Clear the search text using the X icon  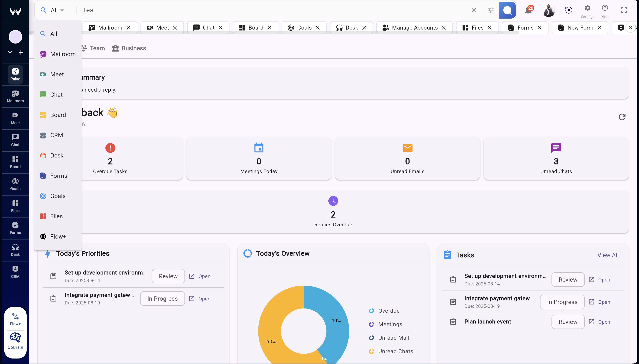click(x=473, y=10)
